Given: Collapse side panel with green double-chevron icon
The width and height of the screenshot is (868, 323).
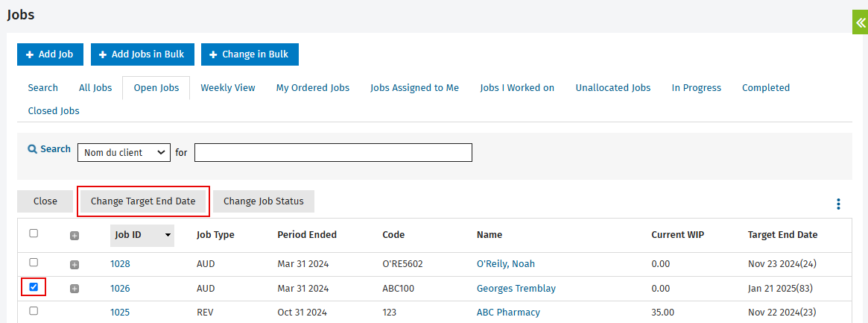Looking at the screenshot, I should pyautogui.click(x=860, y=22).
